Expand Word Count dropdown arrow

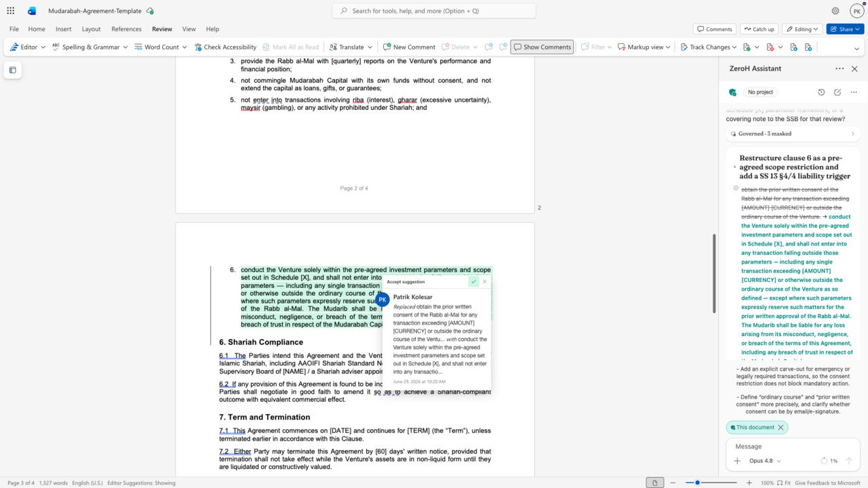pyautogui.click(x=185, y=47)
